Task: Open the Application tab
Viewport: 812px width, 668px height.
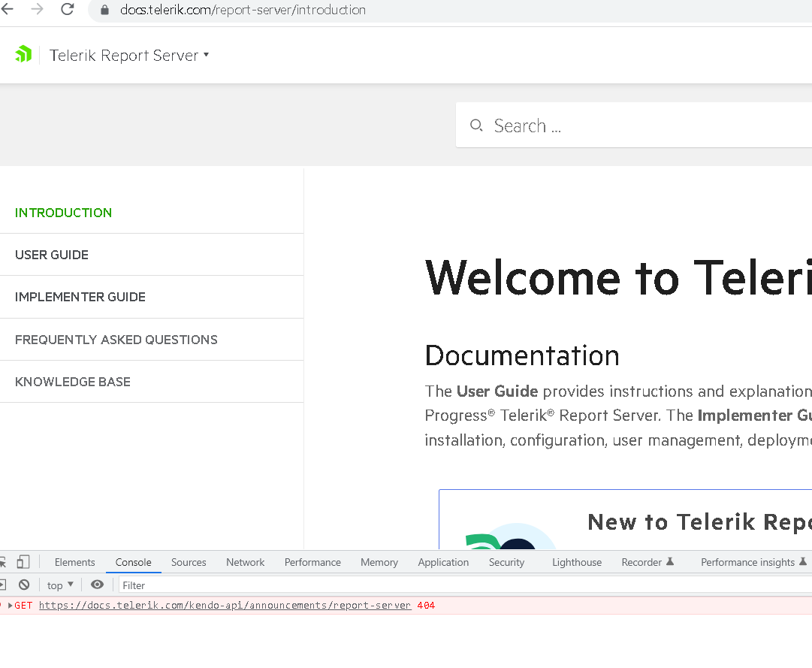Action: pyautogui.click(x=443, y=562)
